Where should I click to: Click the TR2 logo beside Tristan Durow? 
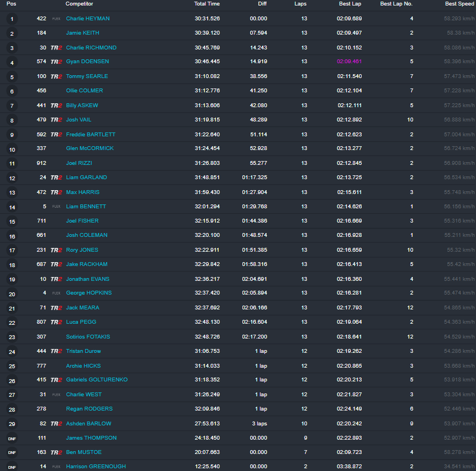tap(56, 351)
